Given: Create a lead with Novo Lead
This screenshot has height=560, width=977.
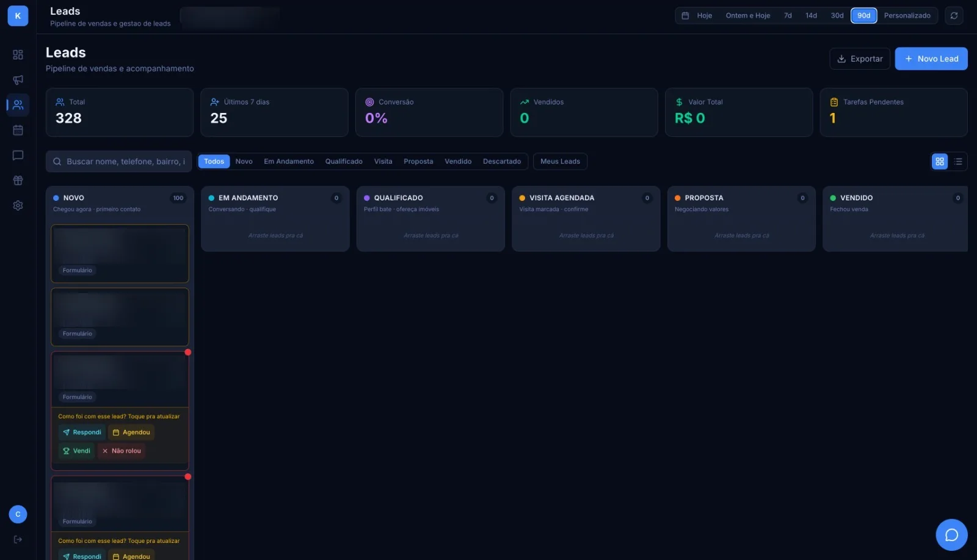Looking at the screenshot, I should click(931, 59).
